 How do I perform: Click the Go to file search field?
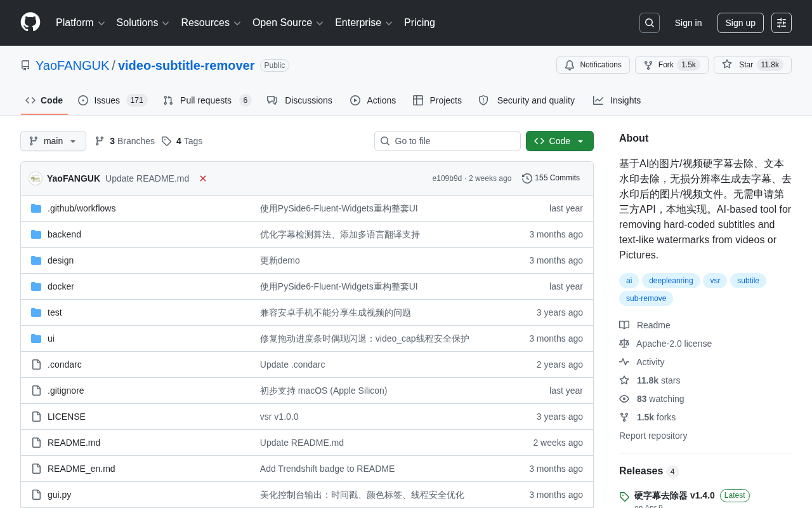(447, 141)
